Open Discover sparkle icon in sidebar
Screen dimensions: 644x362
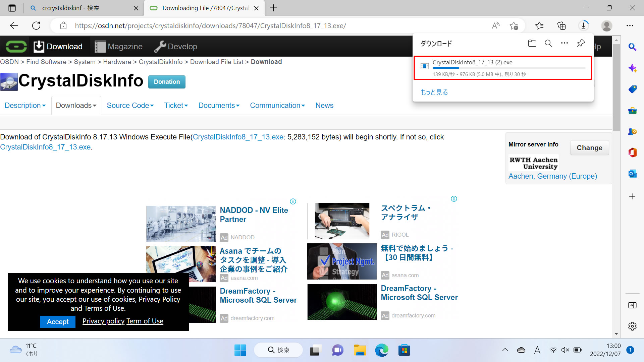(x=632, y=68)
